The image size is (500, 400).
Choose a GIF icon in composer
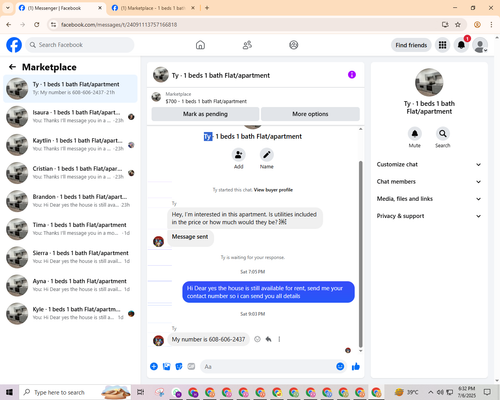pyautogui.click(x=191, y=367)
